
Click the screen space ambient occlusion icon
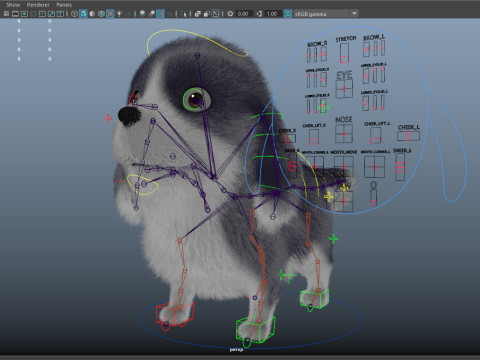[x=142, y=14]
